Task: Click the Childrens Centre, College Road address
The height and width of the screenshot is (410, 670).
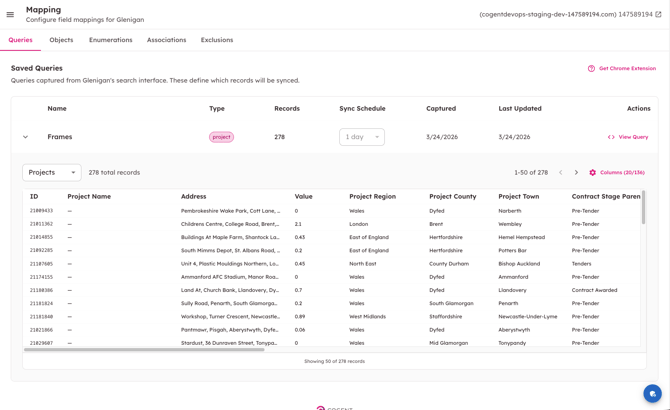Action: (230, 224)
